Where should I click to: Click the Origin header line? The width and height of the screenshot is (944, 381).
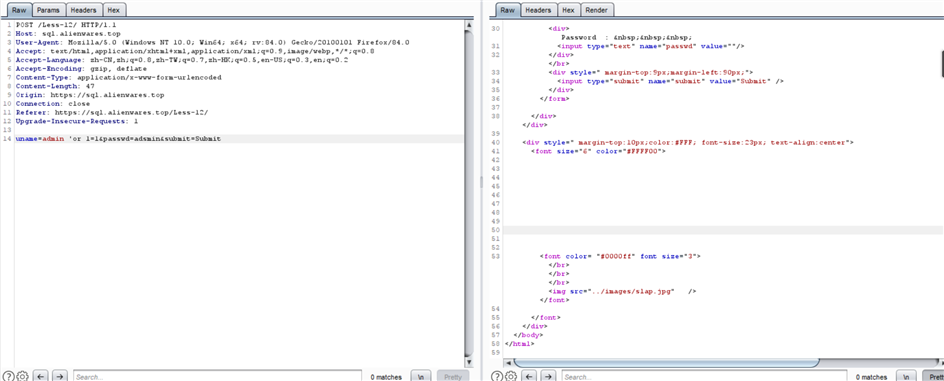click(x=89, y=94)
